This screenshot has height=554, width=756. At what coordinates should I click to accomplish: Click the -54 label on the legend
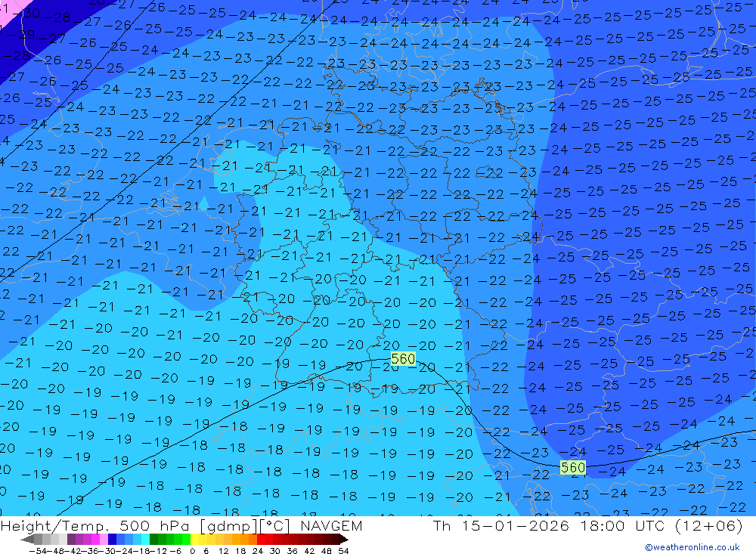38,551
